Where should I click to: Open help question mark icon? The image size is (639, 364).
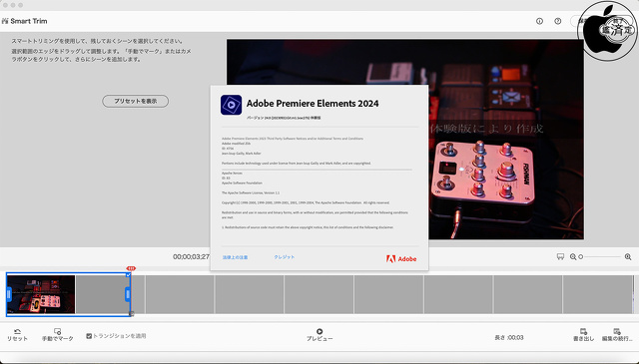tap(558, 21)
